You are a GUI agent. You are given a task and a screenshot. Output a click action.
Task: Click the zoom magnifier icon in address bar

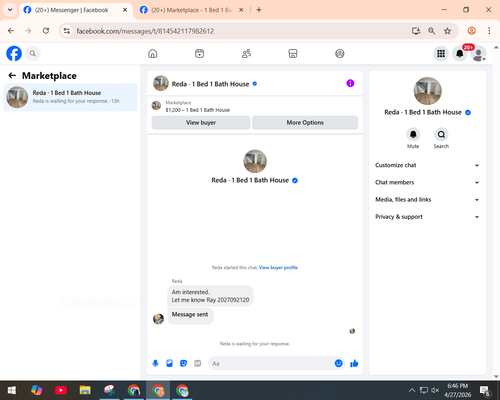(x=431, y=31)
